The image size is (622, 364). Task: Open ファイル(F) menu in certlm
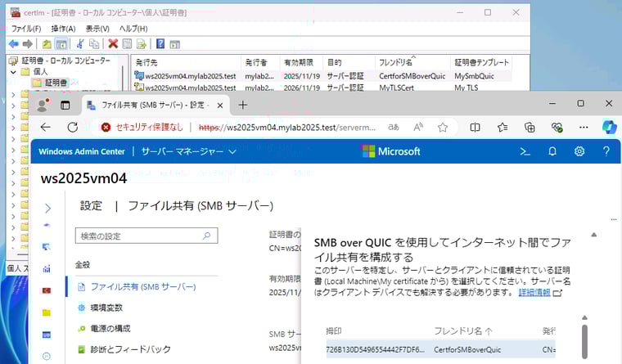(x=26, y=29)
